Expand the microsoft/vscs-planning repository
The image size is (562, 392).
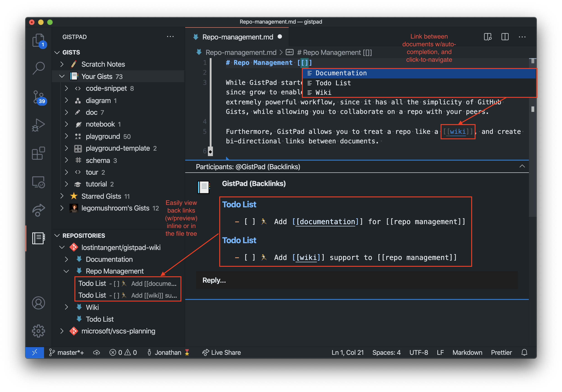click(x=62, y=331)
